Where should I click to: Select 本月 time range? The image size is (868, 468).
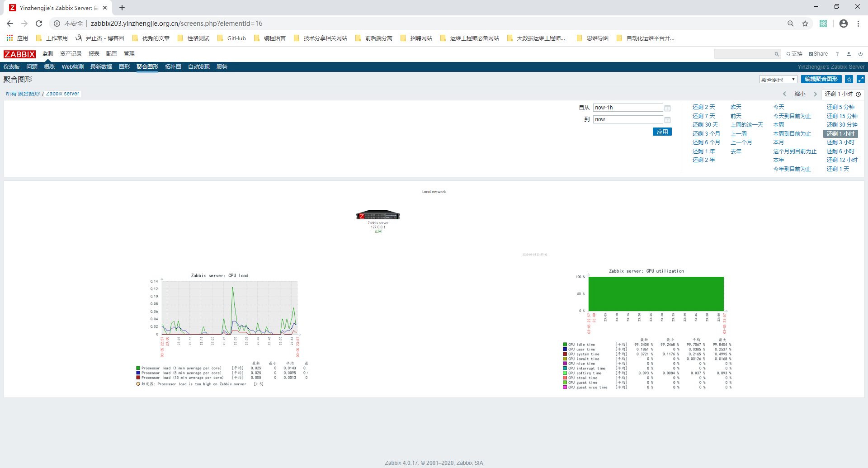pyautogui.click(x=778, y=142)
